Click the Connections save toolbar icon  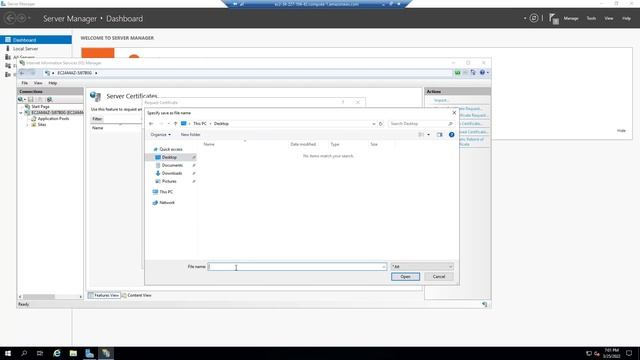pos(31,100)
